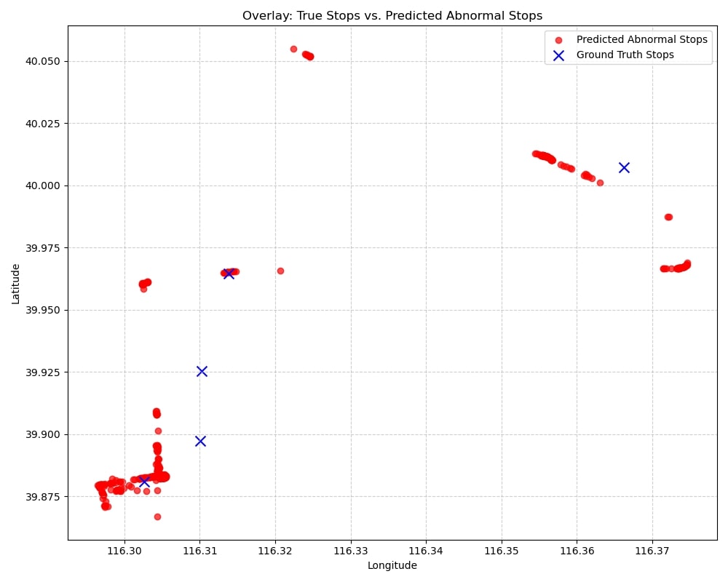Click the y-axis tick label 39.875
This screenshot has height=582, width=728.
(x=43, y=497)
